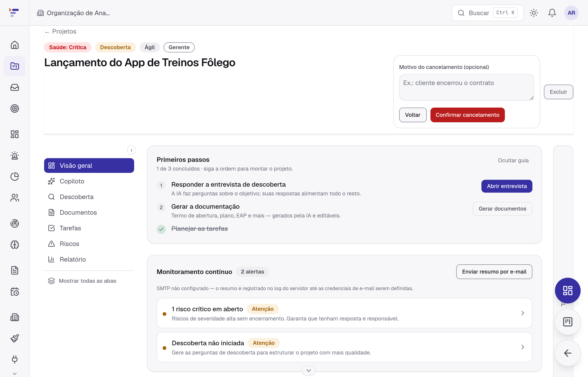
Task: Expand the 1 risco crítico em aberto alert
Action: [x=344, y=313]
